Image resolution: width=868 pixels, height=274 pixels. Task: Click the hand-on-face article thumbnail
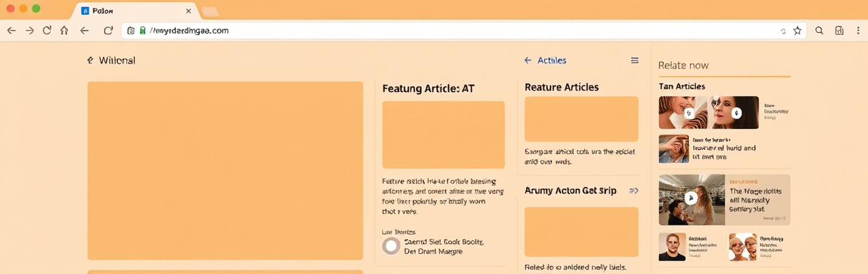(x=674, y=149)
